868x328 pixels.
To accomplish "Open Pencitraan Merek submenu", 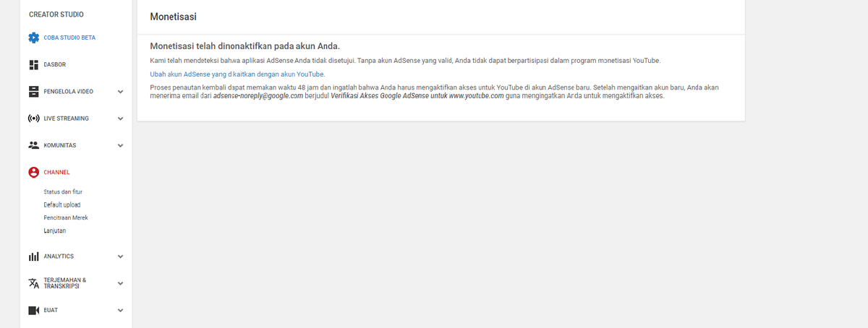I will [x=66, y=217].
